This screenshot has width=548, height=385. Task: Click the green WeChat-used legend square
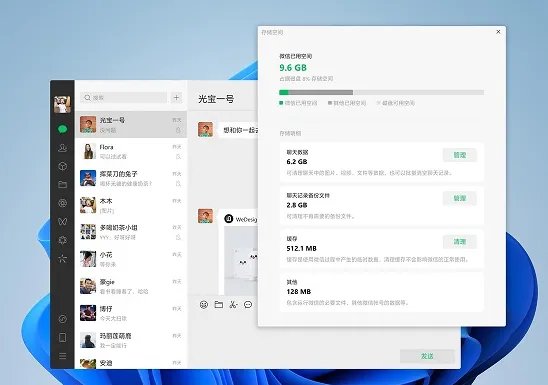(281, 103)
